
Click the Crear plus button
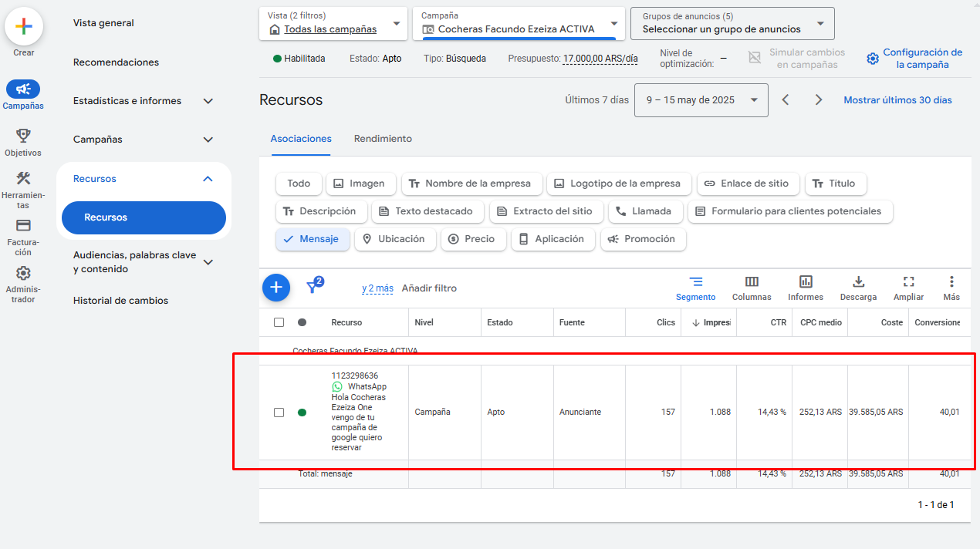pos(24,26)
